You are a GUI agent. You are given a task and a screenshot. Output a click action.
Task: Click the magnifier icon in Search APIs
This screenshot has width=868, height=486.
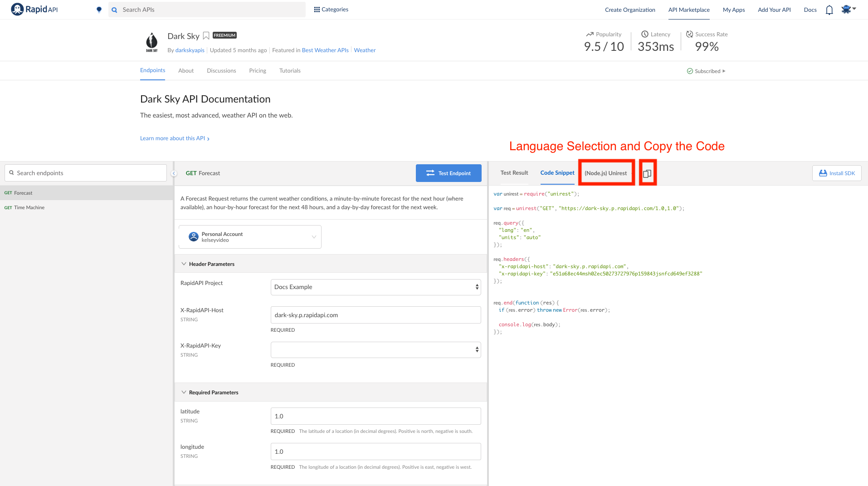(x=114, y=10)
